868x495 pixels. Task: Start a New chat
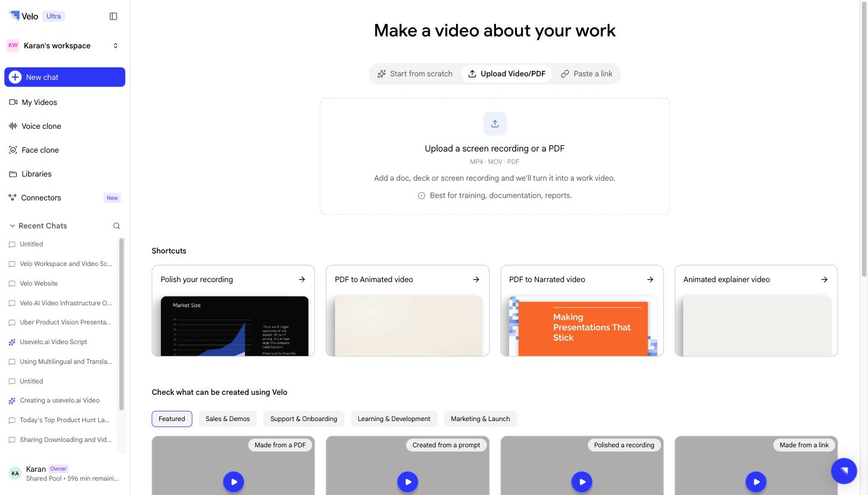pos(65,77)
